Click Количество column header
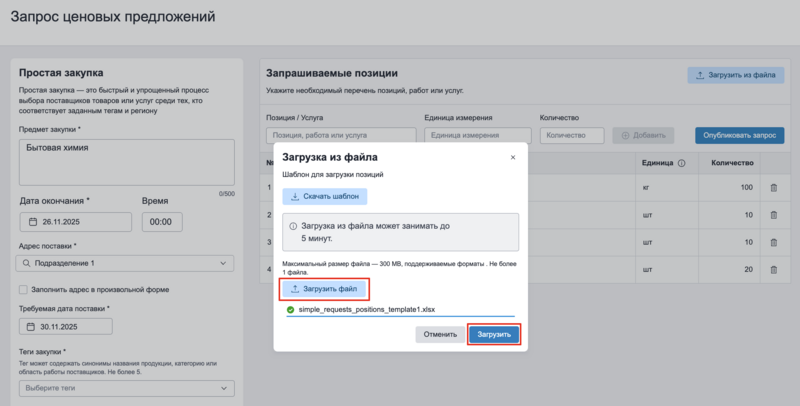The height and width of the screenshot is (406, 800). click(x=732, y=163)
